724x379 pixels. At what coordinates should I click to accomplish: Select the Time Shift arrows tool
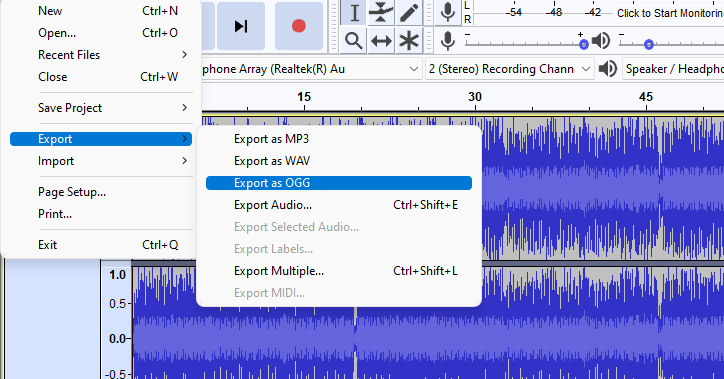tap(381, 41)
